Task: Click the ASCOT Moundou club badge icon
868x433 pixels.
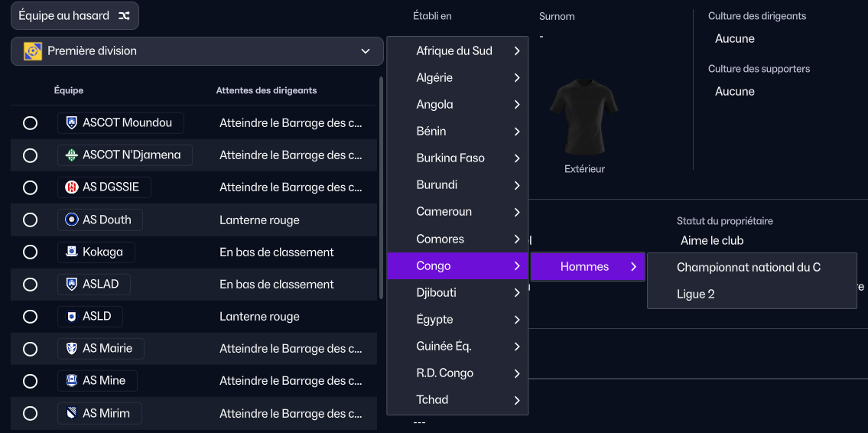Action: [x=72, y=122]
